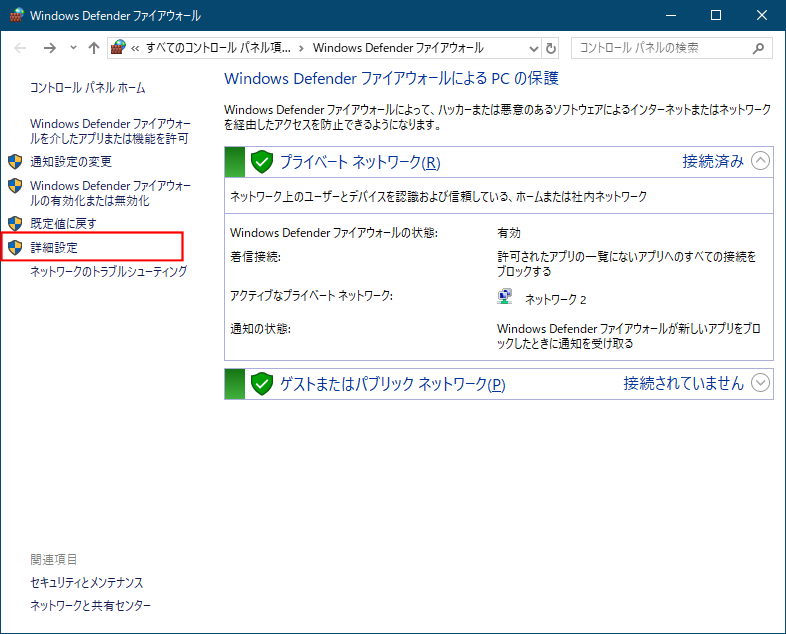Click the Back navigation arrow

pos(21,48)
